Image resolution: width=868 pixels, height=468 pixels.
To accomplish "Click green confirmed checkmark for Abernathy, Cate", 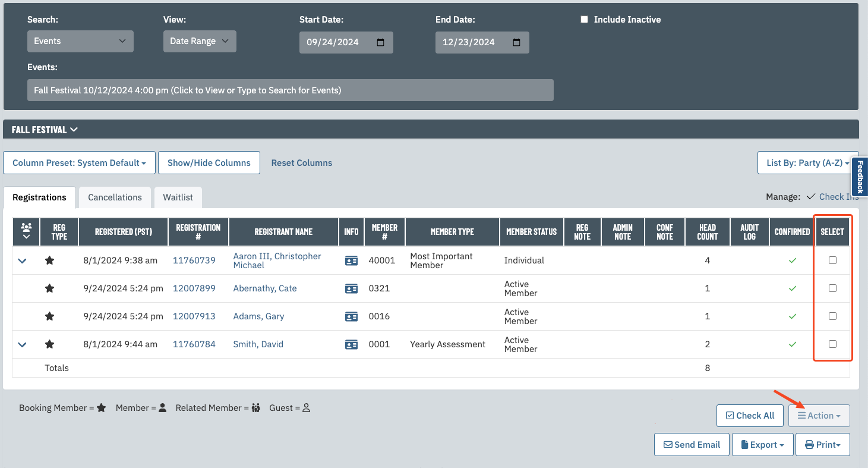I will click(792, 288).
